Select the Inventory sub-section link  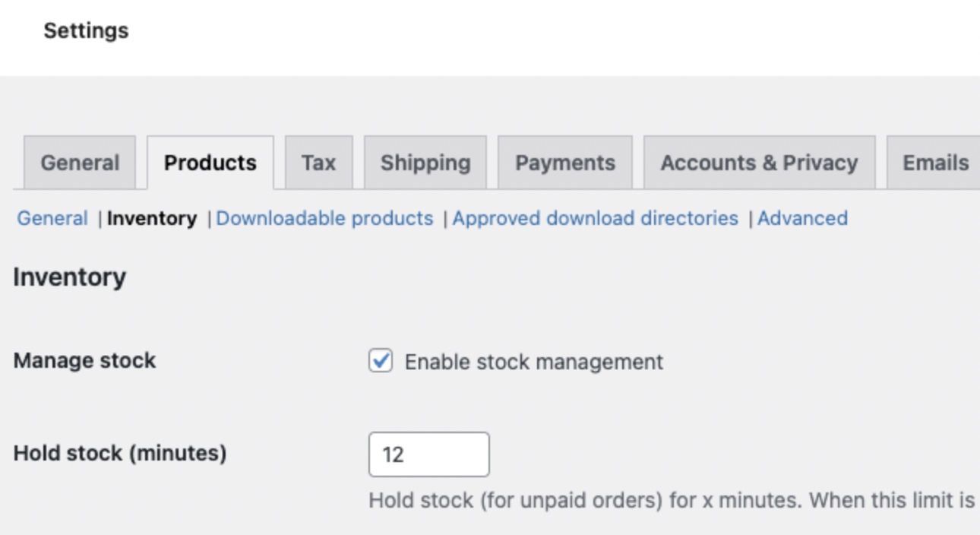tap(152, 219)
